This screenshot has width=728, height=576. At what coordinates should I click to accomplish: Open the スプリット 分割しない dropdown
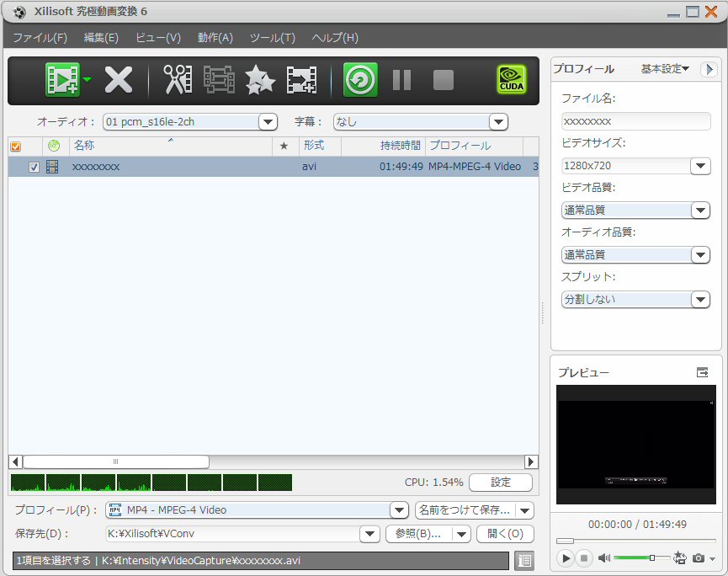click(x=700, y=300)
